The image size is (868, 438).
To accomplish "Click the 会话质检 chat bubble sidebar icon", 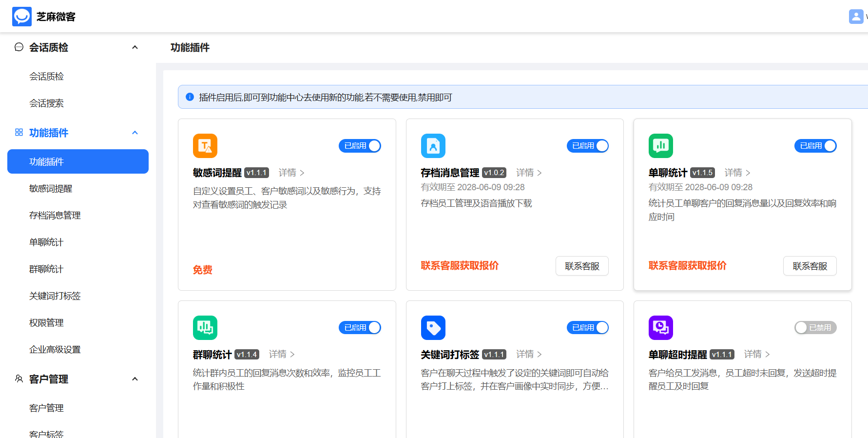I will pos(19,47).
